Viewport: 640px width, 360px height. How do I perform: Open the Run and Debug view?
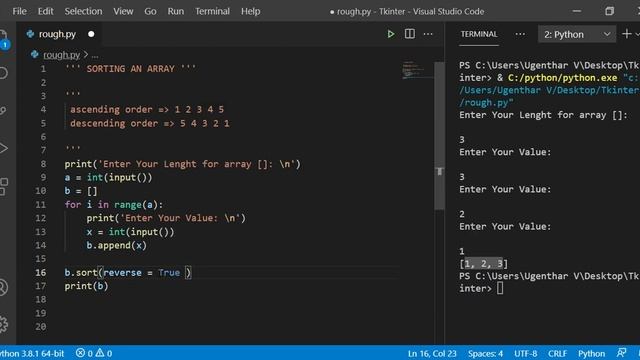3,148
